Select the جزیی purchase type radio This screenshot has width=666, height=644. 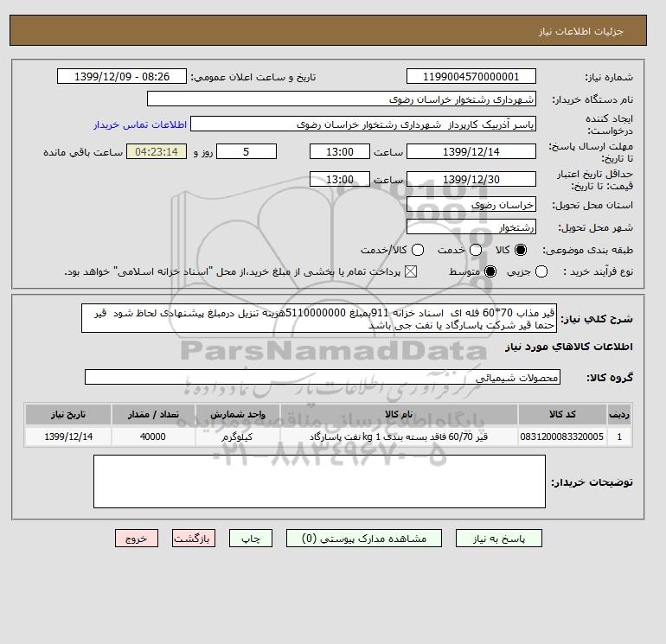pyautogui.click(x=541, y=271)
